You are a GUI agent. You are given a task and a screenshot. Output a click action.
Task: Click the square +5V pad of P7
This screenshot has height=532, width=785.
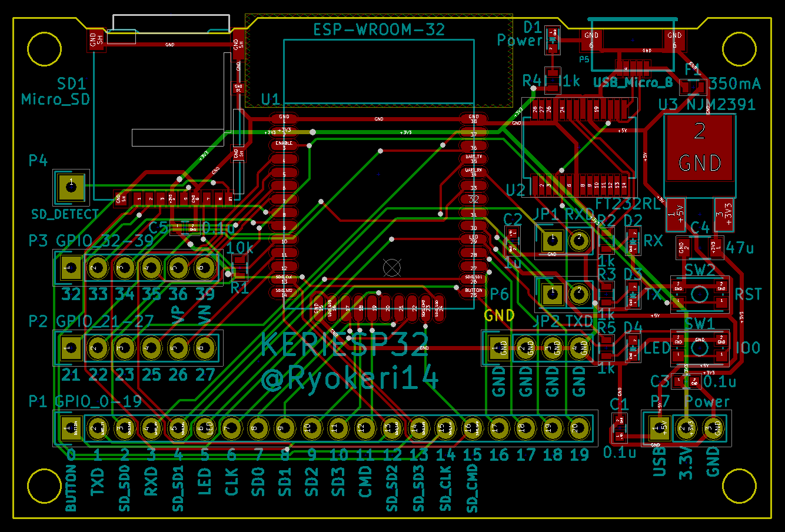[x=660, y=428]
